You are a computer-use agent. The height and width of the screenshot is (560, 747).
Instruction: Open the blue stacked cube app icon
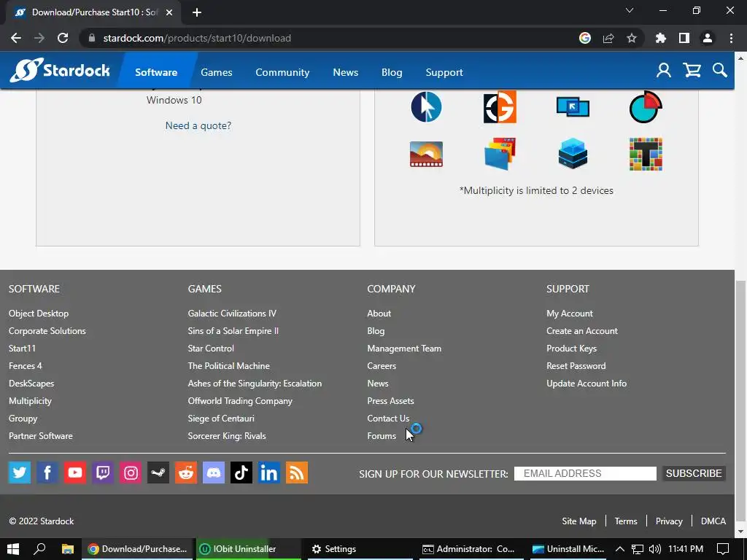pos(573,154)
